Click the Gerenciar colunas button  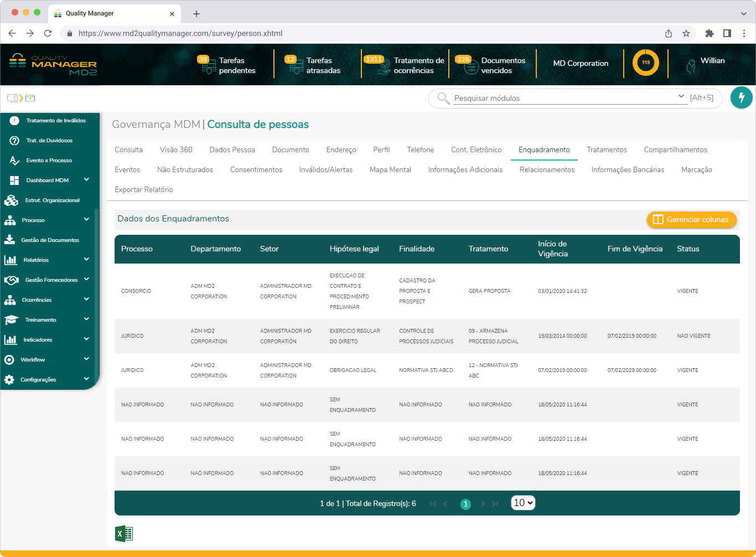tap(691, 219)
